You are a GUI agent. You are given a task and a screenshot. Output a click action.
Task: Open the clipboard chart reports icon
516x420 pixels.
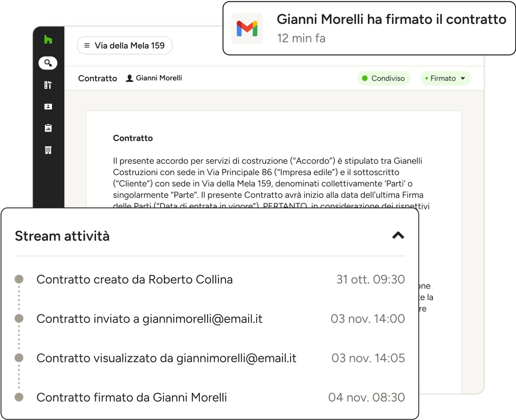point(48,128)
